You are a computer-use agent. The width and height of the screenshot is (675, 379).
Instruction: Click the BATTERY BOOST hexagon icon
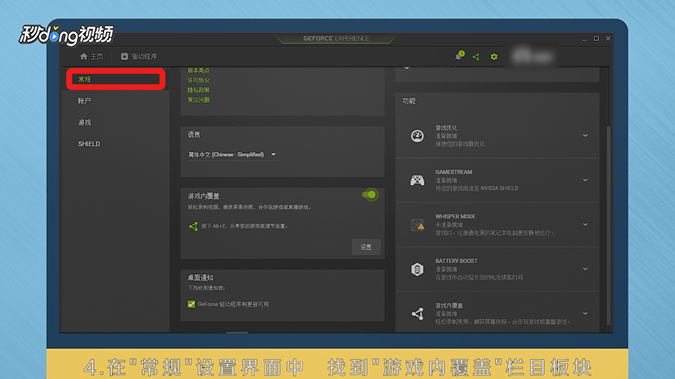417,269
